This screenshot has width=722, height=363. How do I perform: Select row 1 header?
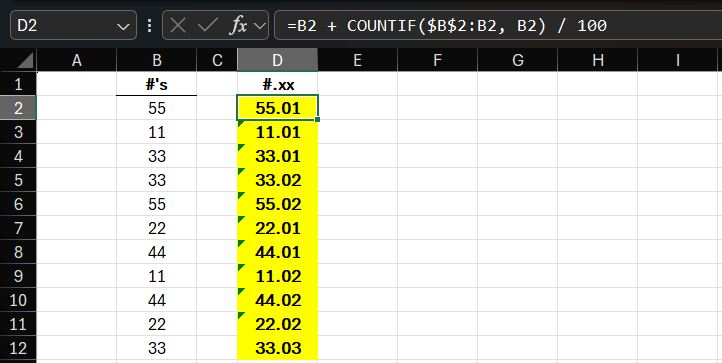pos(18,84)
